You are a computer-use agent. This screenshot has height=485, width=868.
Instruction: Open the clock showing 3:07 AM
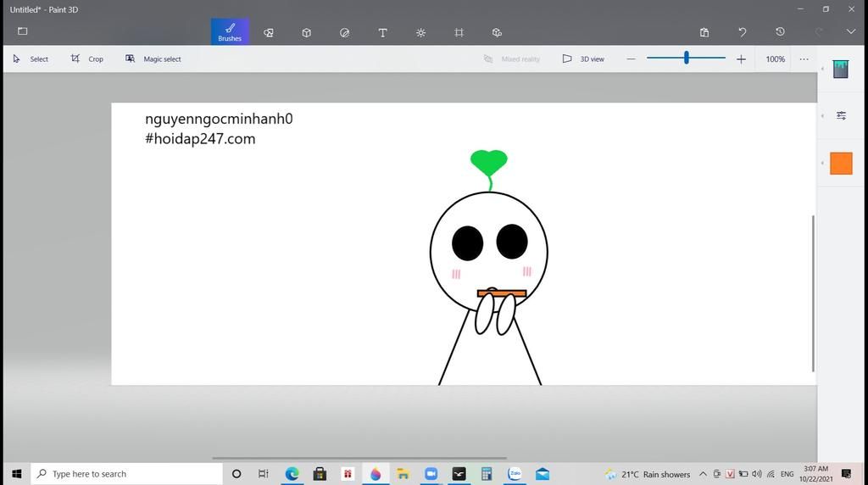(816, 474)
